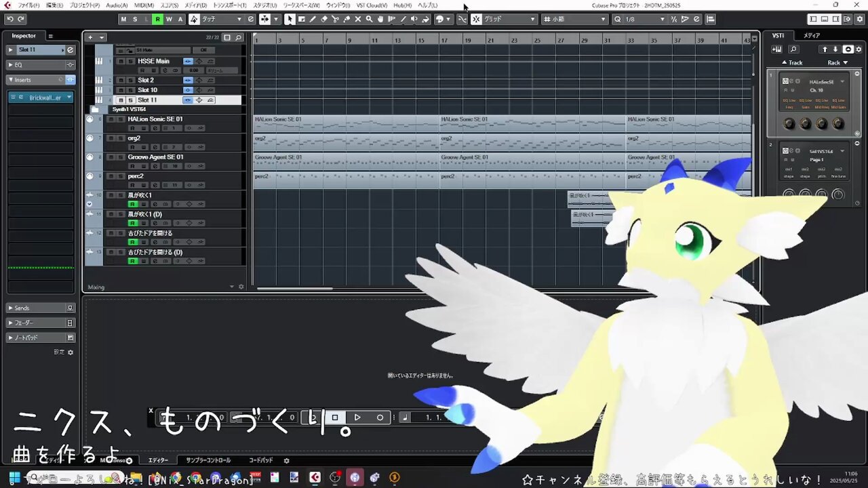Screen dimensions: 868x488
Task: Select the Range Selection tool
Action: tap(302, 19)
